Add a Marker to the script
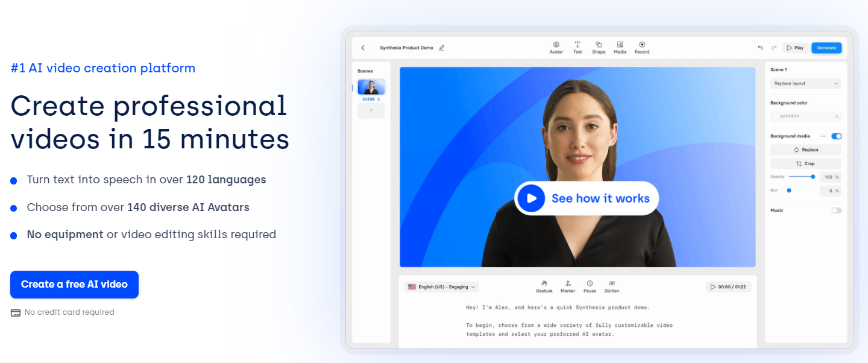This screenshot has width=868, height=363. [568, 286]
